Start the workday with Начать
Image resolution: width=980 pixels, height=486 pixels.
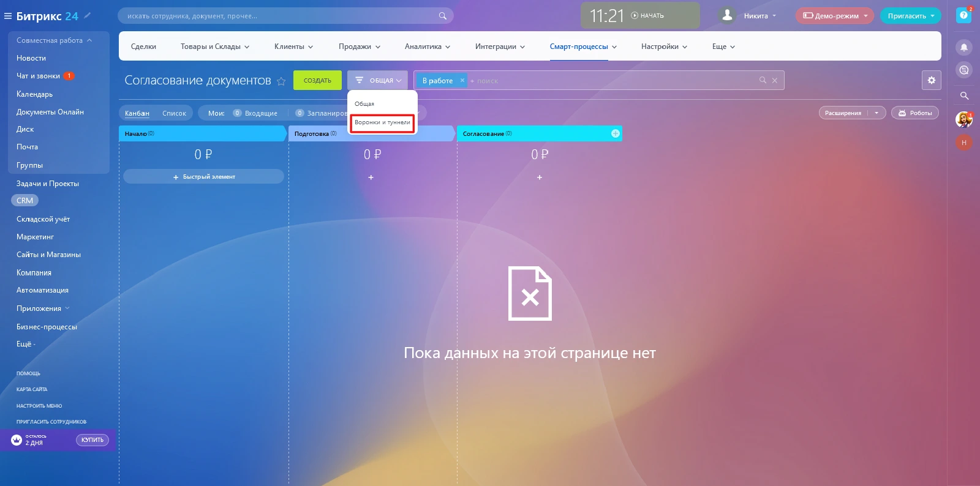coord(648,16)
